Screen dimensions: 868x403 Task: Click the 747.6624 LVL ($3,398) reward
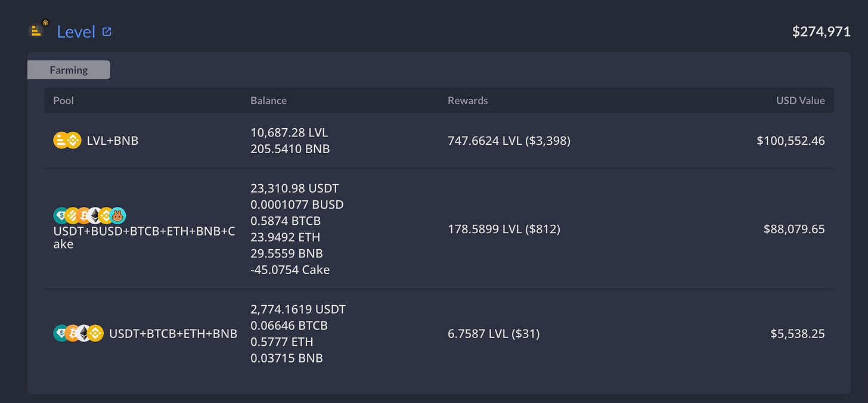pyautogui.click(x=509, y=141)
